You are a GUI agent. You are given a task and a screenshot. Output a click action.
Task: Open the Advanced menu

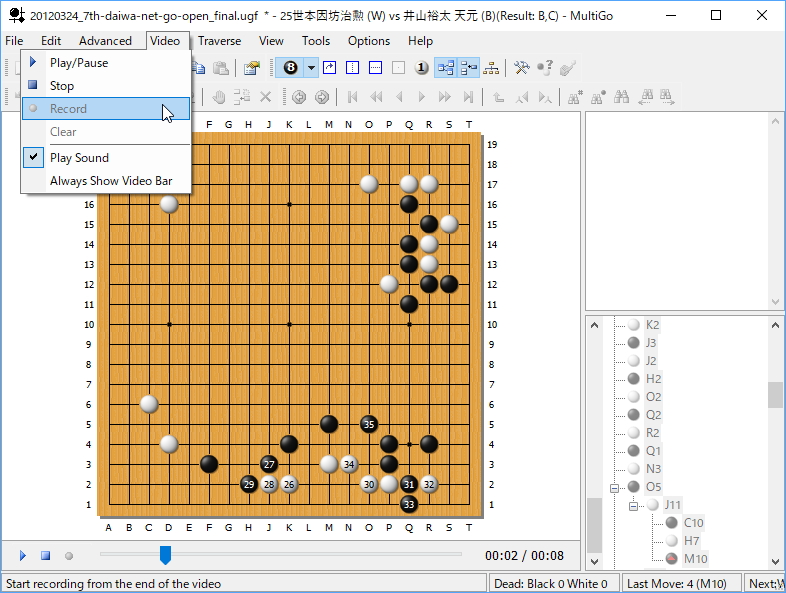point(105,41)
